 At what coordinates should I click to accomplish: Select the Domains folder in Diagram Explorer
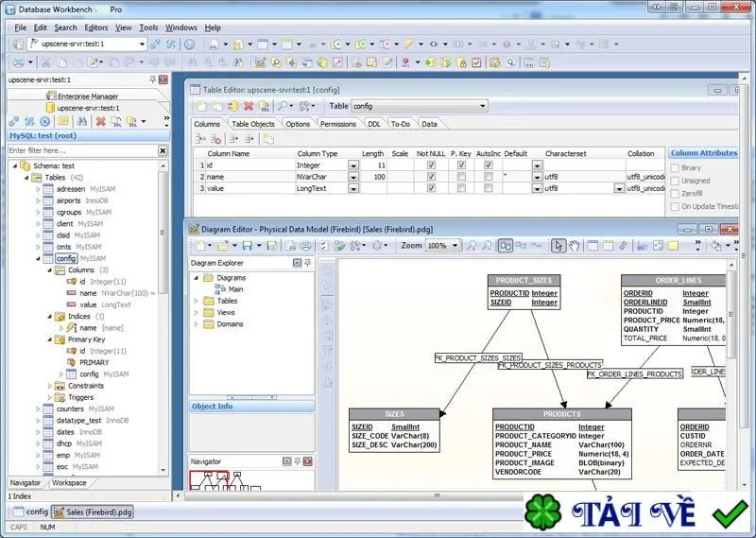tap(230, 324)
